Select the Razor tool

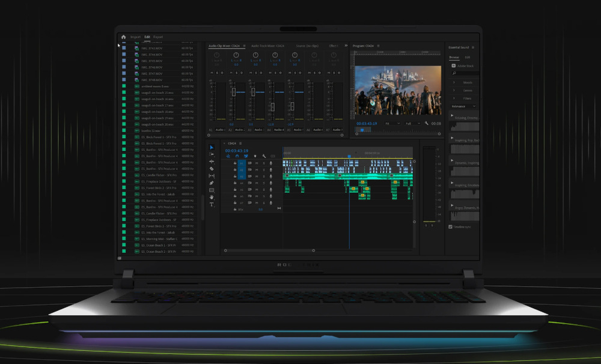pyautogui.click(x=212, y=169)
